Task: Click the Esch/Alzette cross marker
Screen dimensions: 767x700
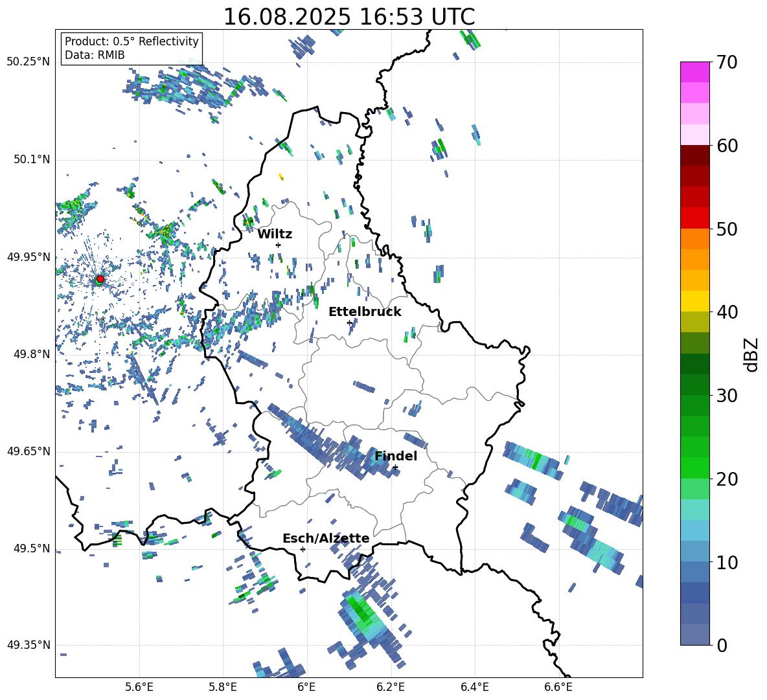Action: 303,549
